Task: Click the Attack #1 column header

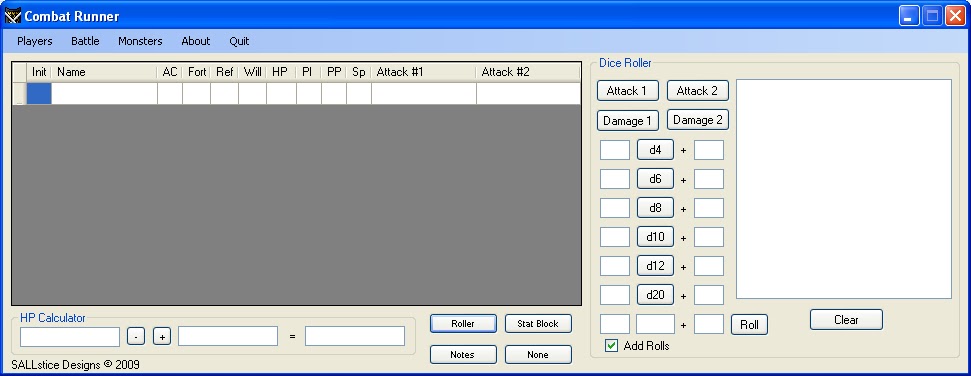Action: pos(424,72)
